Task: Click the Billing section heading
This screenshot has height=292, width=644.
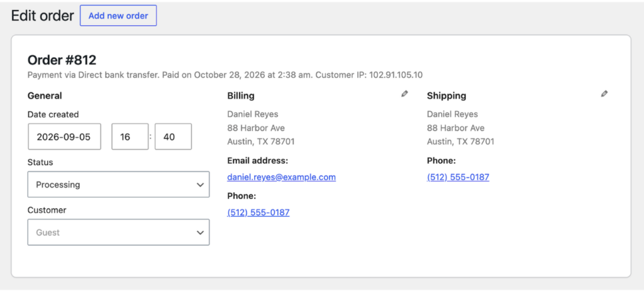Action: click(241, 95)
